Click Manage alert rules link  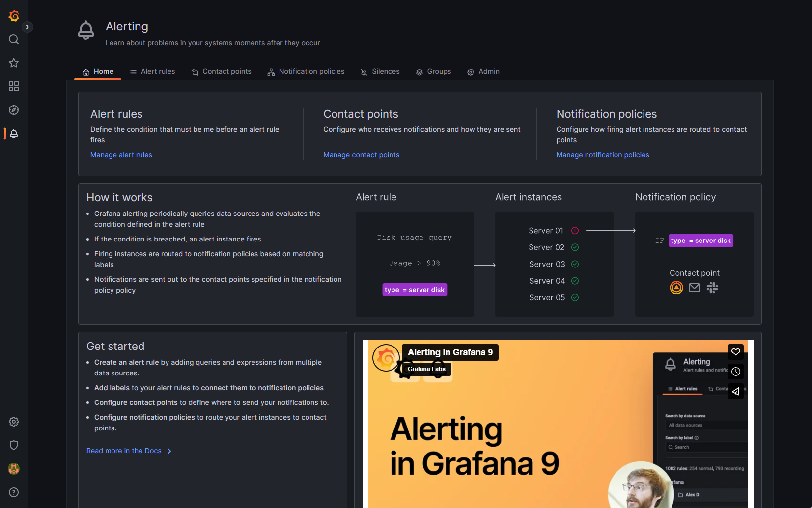[x=121, y=155]
